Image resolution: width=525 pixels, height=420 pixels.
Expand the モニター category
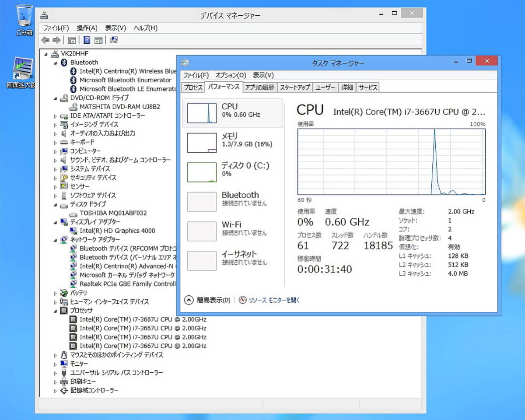[x=56, y=364]
